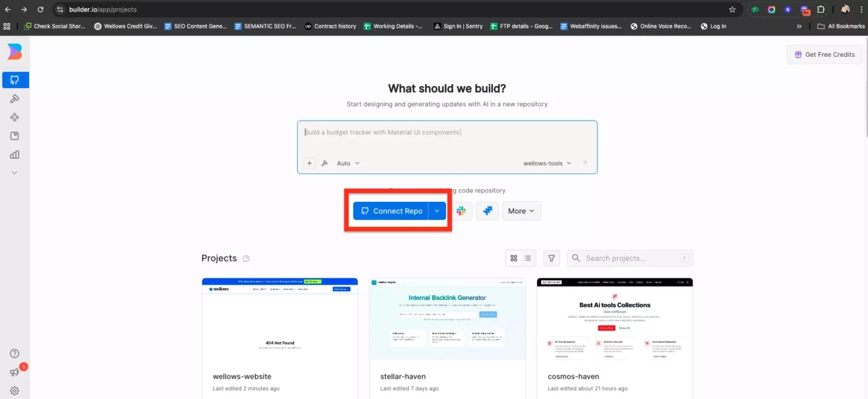Click the plus attachment icon in prompt box
Viewport: 868px width, 399px height.
pos(309,163)
